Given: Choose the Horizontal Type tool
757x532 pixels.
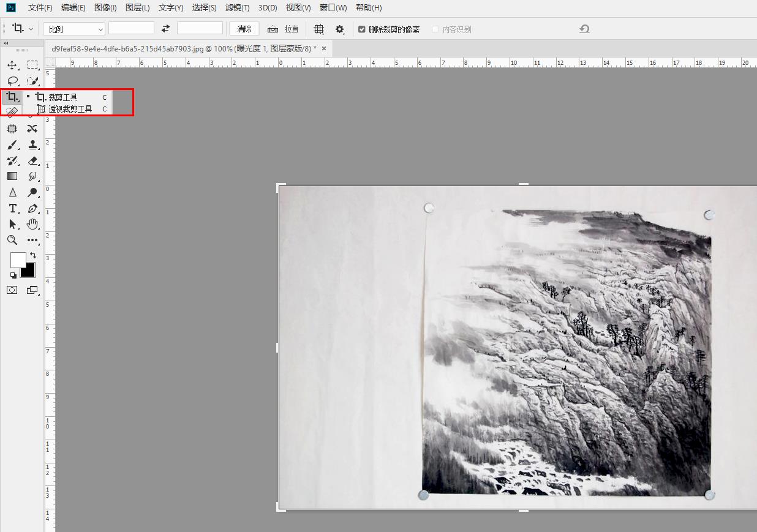Looking at the screenshot, I should tap(12, 208).
